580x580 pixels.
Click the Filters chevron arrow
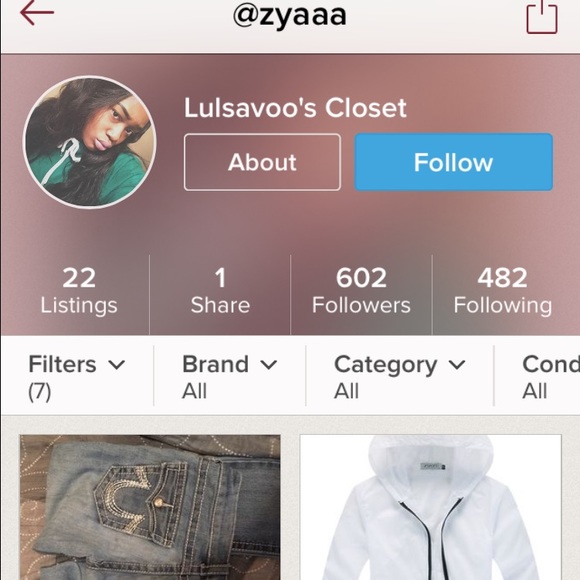(117, 365)
